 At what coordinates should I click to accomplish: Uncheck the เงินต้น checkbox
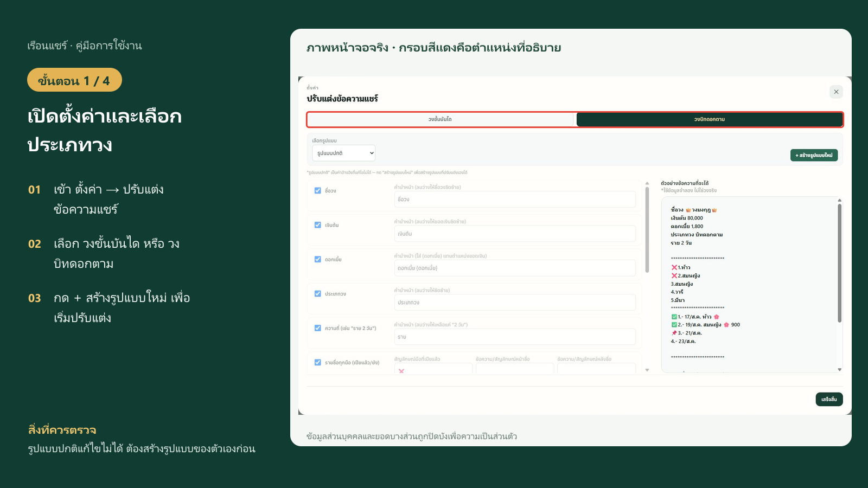[318, 225]
